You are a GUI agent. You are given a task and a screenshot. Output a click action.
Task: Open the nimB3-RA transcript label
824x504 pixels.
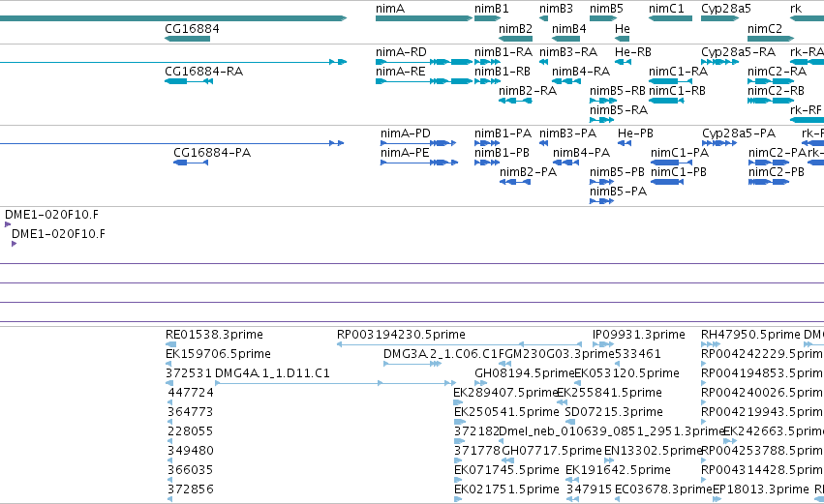coord(568,52)
